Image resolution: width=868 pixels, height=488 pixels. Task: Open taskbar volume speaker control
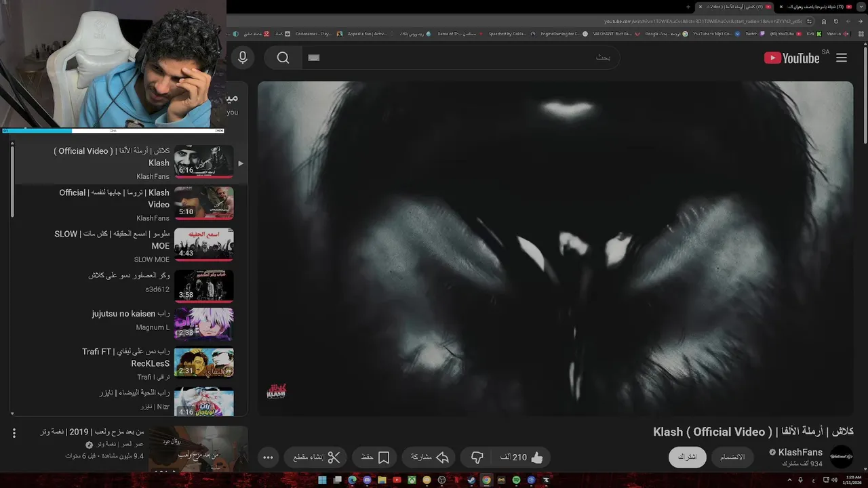[835, 480]
